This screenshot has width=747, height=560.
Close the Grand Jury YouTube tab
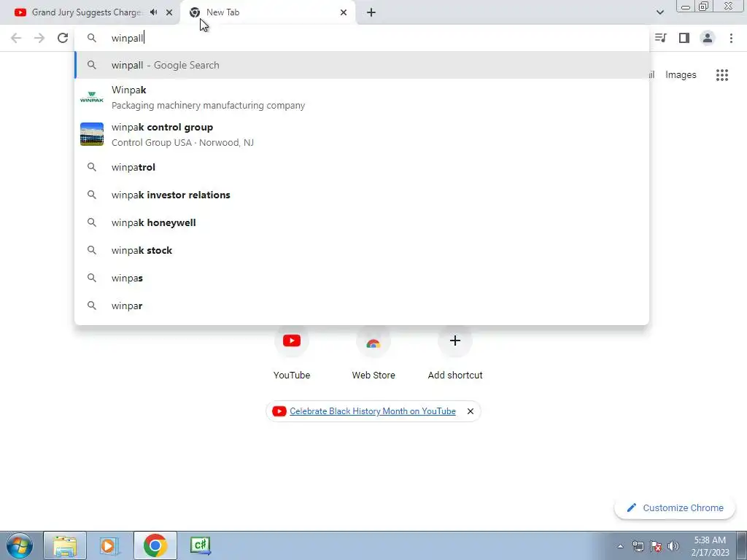click(169, 12)
